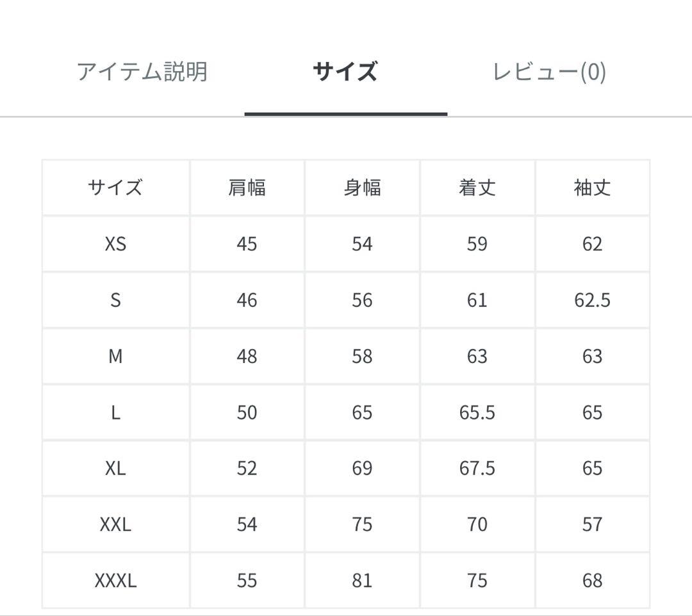Screen dimensions: 692x616
Task: Click the 45 shoulder width value for XS
Action: click(x=247, y=243)
